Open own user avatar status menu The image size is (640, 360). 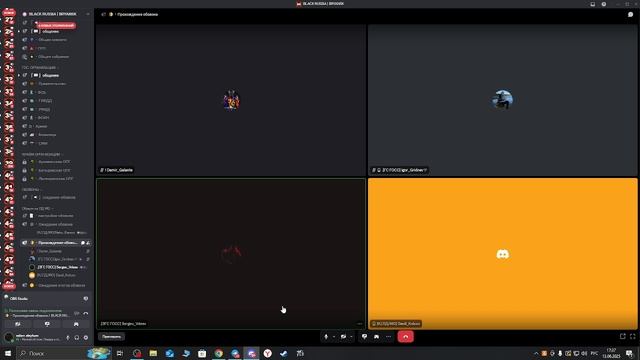pyautogui.click(x=9, y=337)
